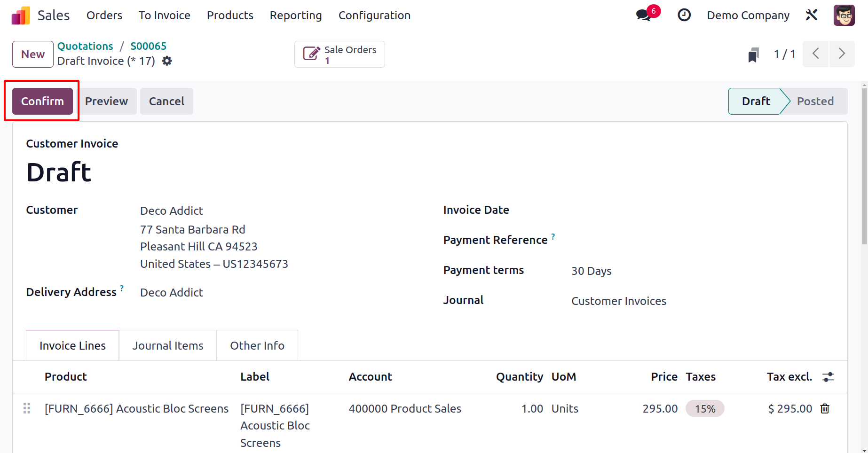Open the user avatar menu
This screenshot has height=453, width=868.
(x=844, y=15)
